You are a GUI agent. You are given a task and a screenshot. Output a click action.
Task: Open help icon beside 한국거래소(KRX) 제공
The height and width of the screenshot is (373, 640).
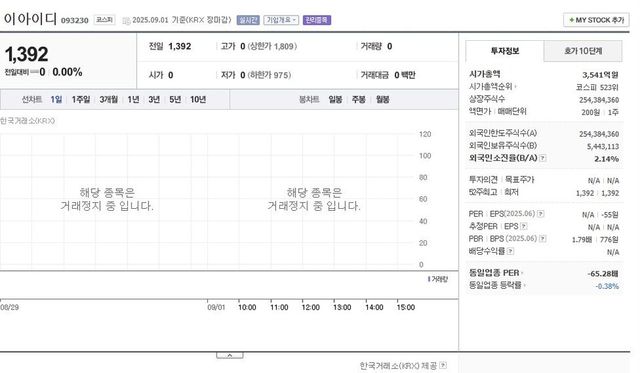[x=443, y=365]
